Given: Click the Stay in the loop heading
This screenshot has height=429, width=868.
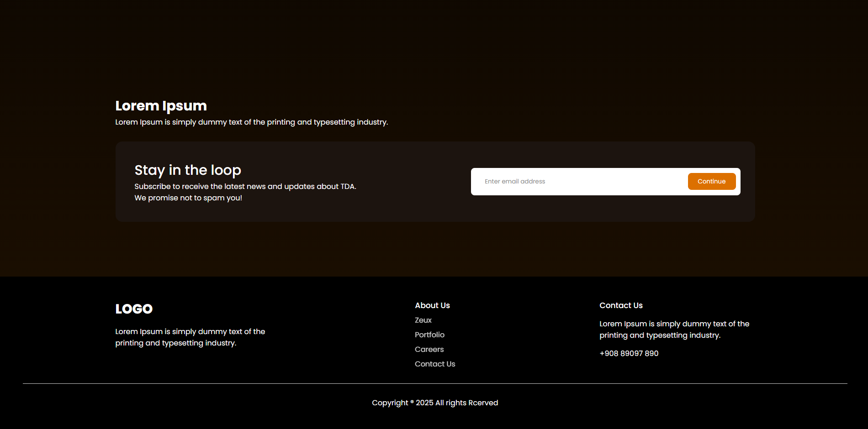Looking at the screenshot, I should pyautogui.click(x=188, y=170).
